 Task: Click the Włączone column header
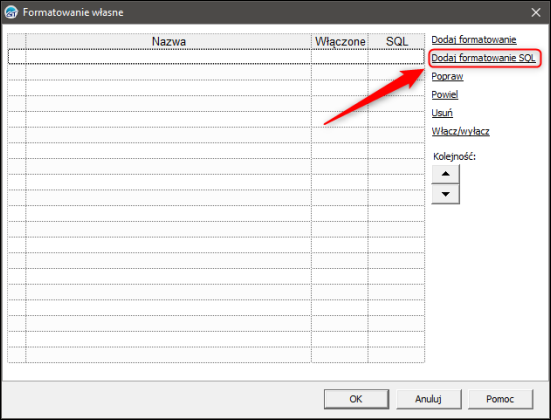point(340,41)
